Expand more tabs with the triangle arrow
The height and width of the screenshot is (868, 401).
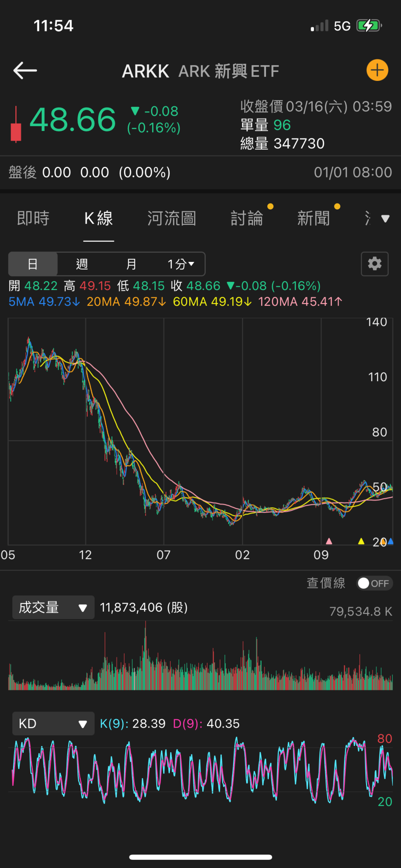tap(385, 219)
